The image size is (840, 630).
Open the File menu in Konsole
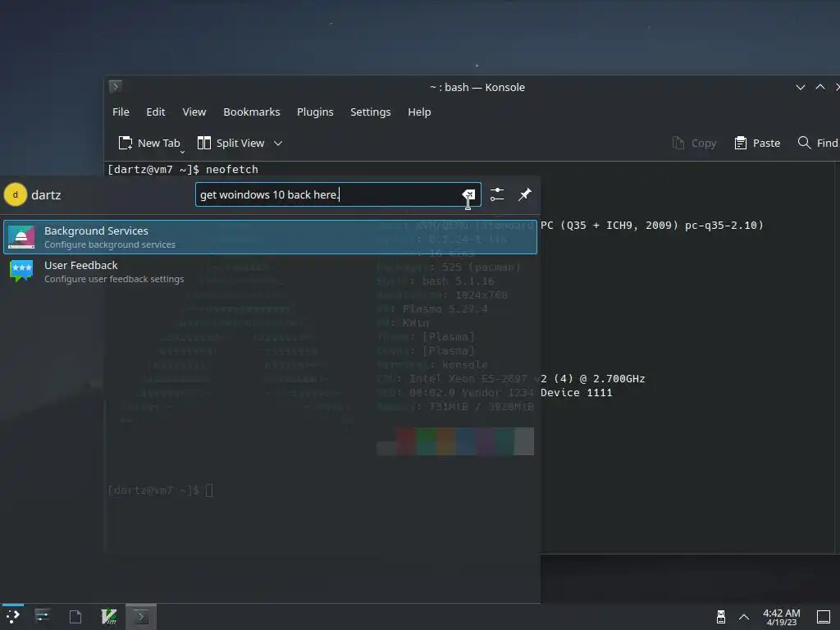[x=121, y=112]
